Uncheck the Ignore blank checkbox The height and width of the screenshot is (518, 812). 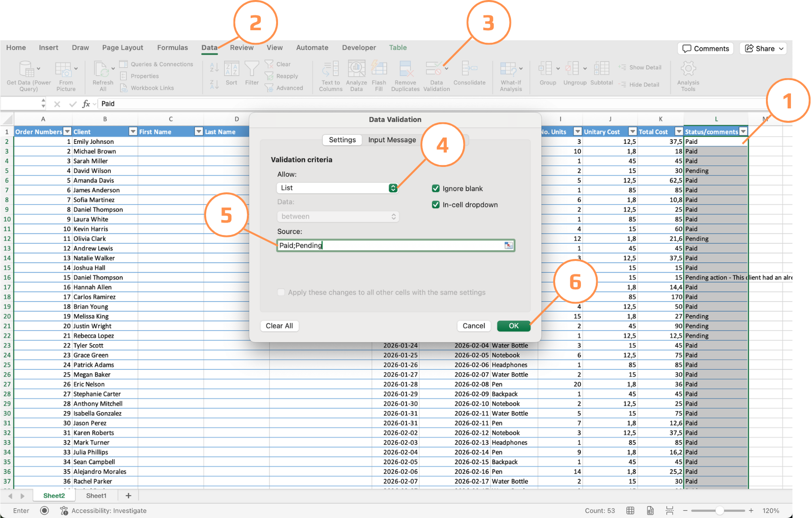pos(436,188)
